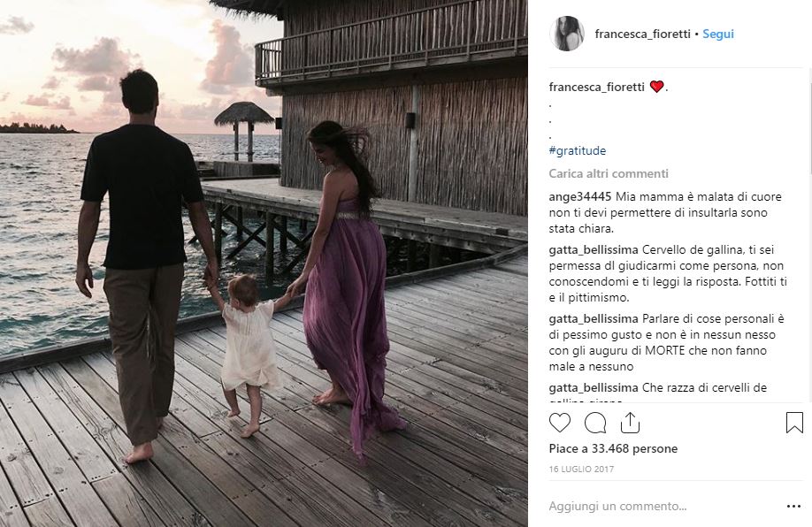Open more options three-dot menu

tap(793, 507)
